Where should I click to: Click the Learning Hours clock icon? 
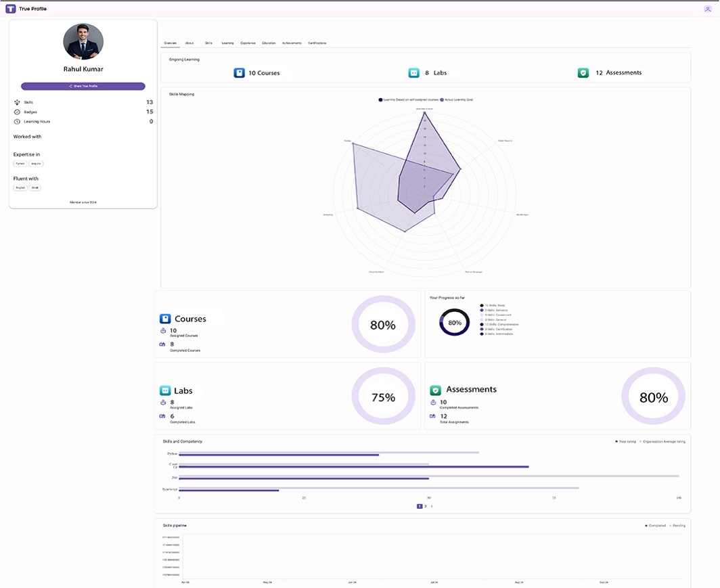17,122
